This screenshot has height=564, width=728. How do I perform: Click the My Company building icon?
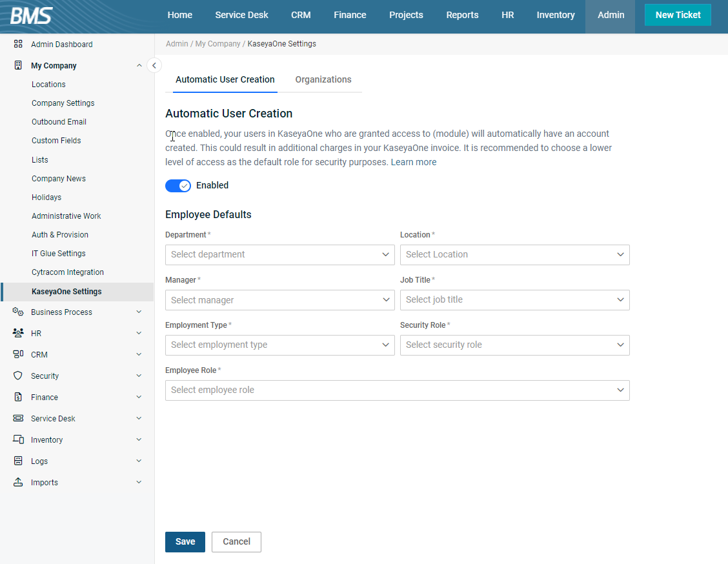pos(18,65)
